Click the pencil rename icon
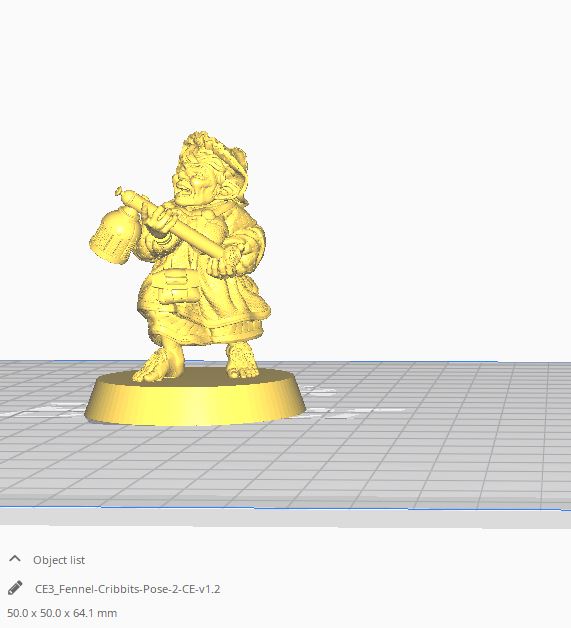The image size is (571, 628). 15,588
